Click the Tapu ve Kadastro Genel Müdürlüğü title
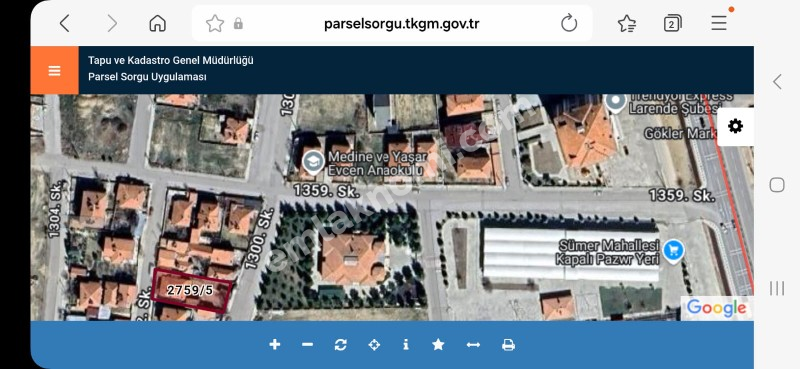 pyautogui.click(x=170, y=60)
